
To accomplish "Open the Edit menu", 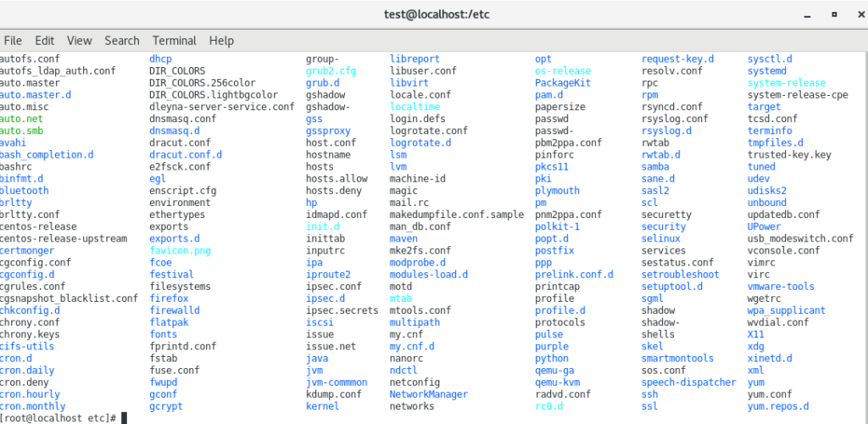I will click(44, 41).
